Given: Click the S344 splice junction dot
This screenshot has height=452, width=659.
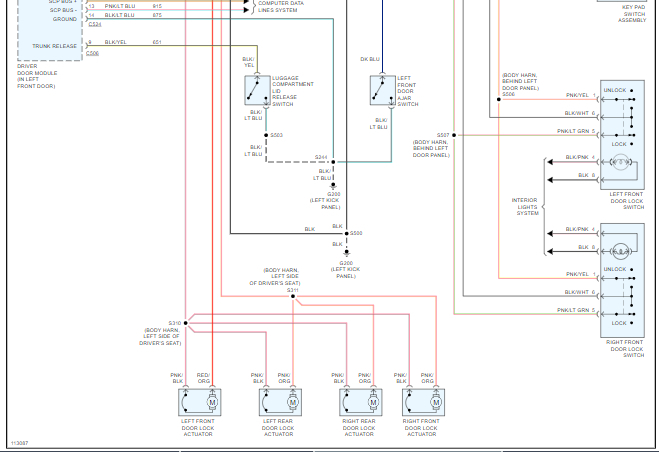Looking at the screenshot, I should tap(333, 162).
